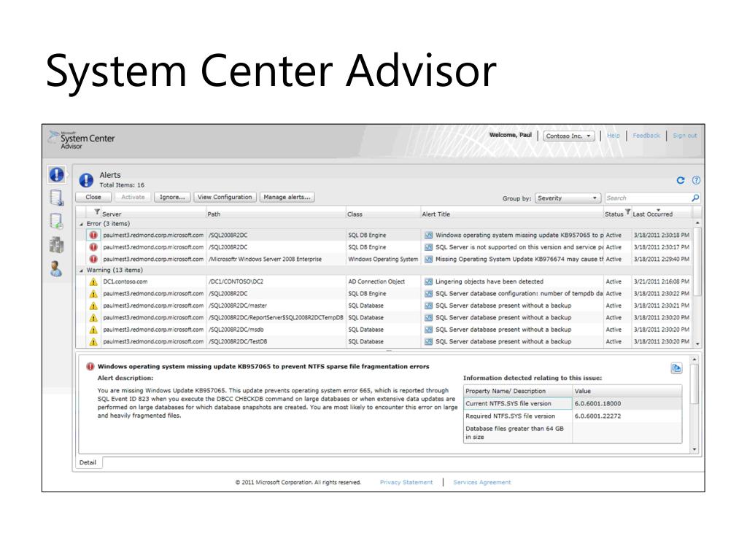747x560 pixels.
Task: Collapse the Error (3 items) group
Action: point(81,224)
